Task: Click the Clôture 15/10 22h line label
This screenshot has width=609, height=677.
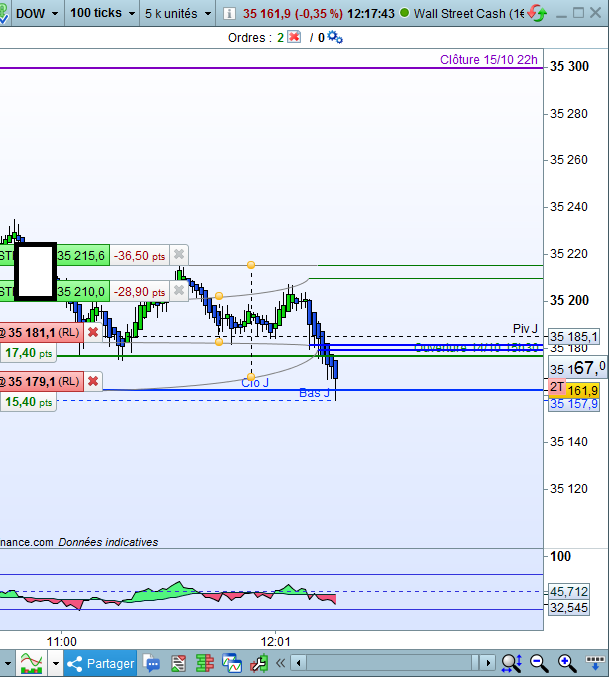Action: tap(489, 60)
